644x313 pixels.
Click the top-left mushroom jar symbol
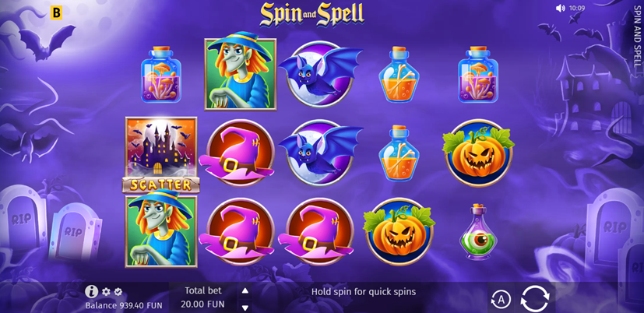pyautogui.click(x=161, y=74)
